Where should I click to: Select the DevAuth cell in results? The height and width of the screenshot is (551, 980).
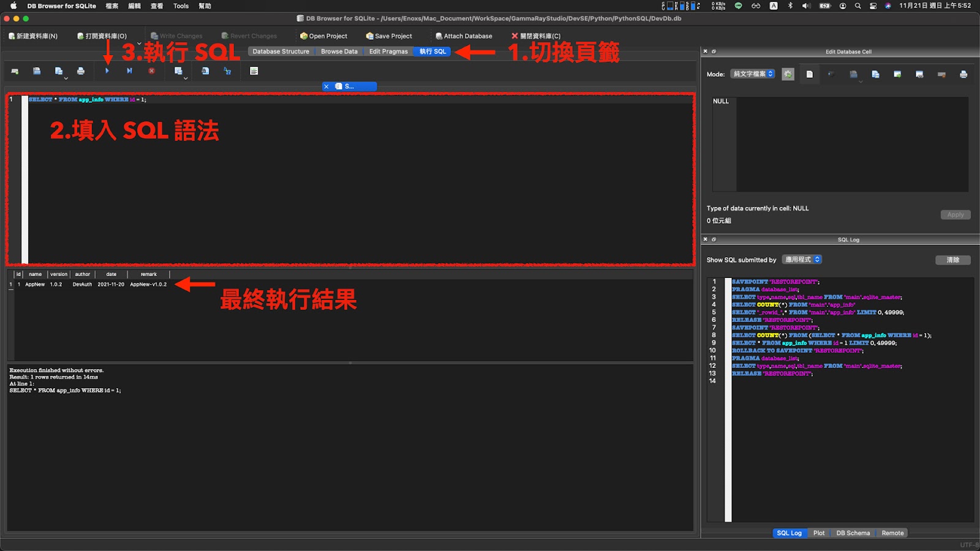point(82,284)
